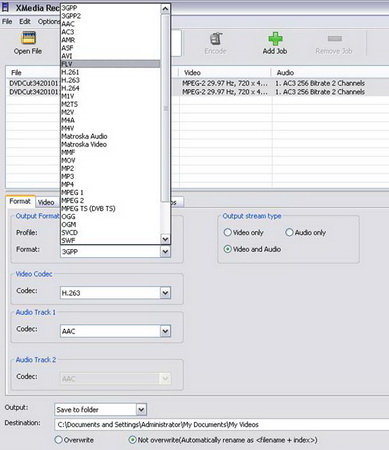Click the format list scroll up arrow
The height and width of the screenshot is (450, 389).
click(x=165, y=9)
